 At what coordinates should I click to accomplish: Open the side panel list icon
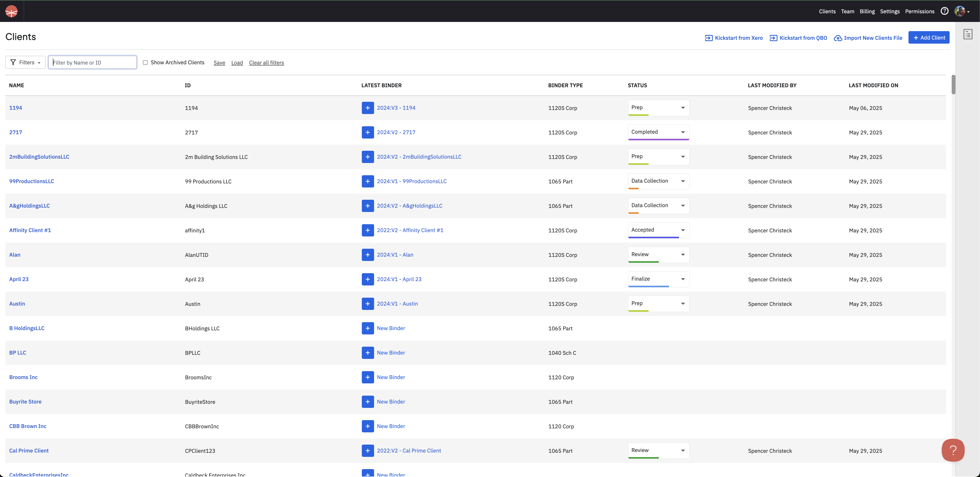pyautogui.click(x=968, y=34)
